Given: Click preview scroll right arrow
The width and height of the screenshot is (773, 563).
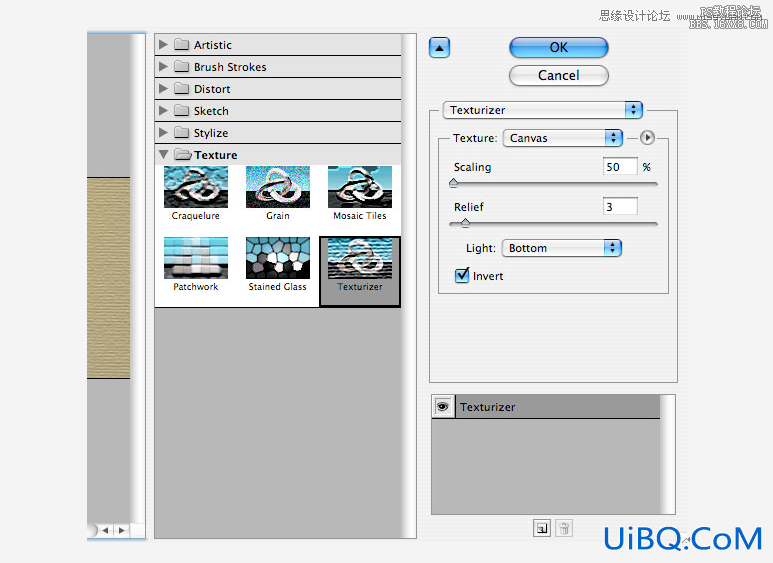Looking at the screenshot, I should point(122,530).
